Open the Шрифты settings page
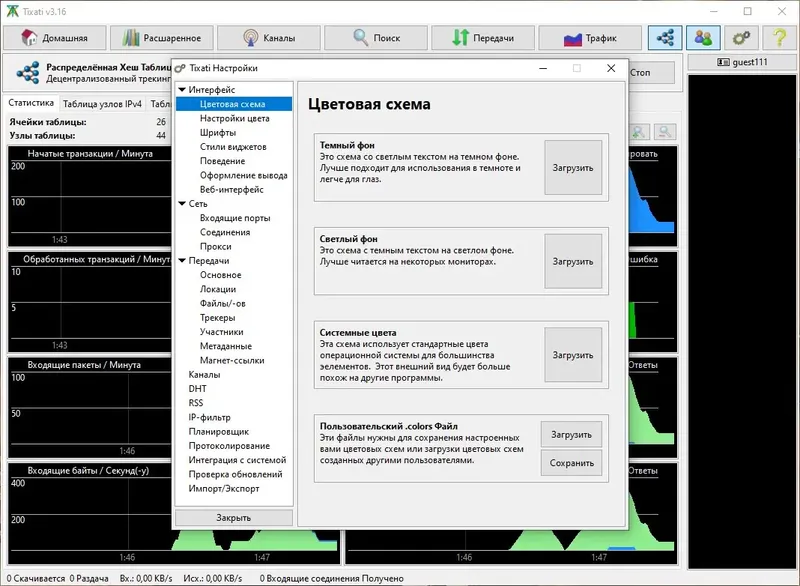This screenshot has height=586, width=800. 218,133
